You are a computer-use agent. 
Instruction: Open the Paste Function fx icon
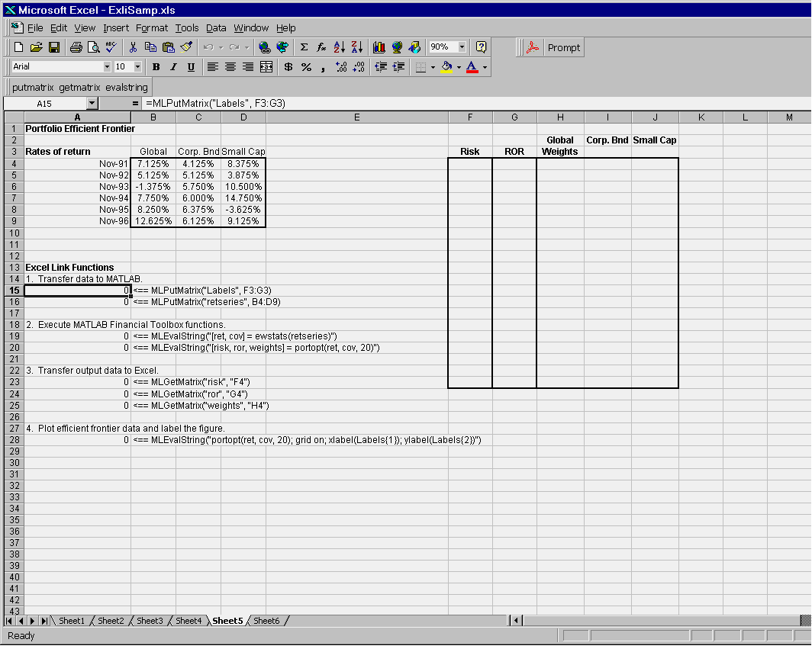click(x=321, y=47)
